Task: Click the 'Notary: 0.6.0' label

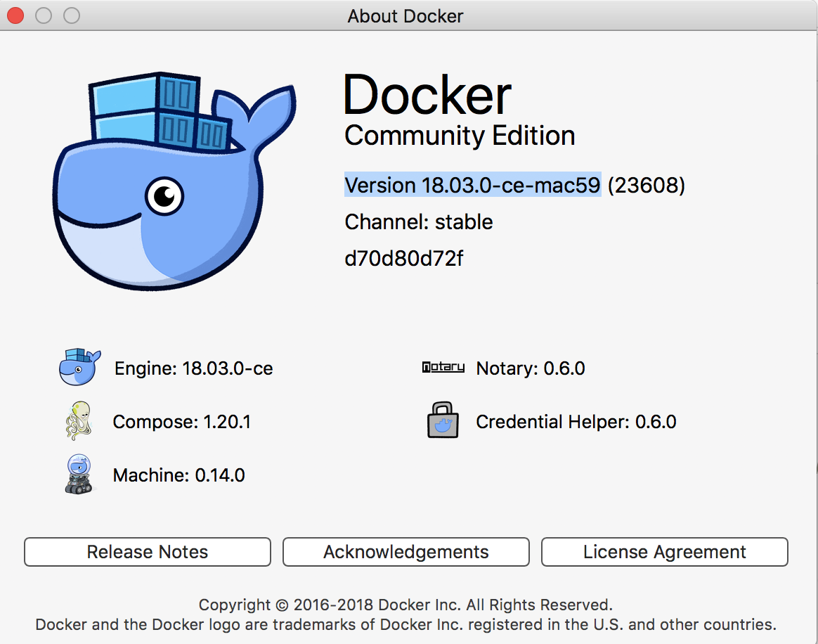Action: (531, 368)
